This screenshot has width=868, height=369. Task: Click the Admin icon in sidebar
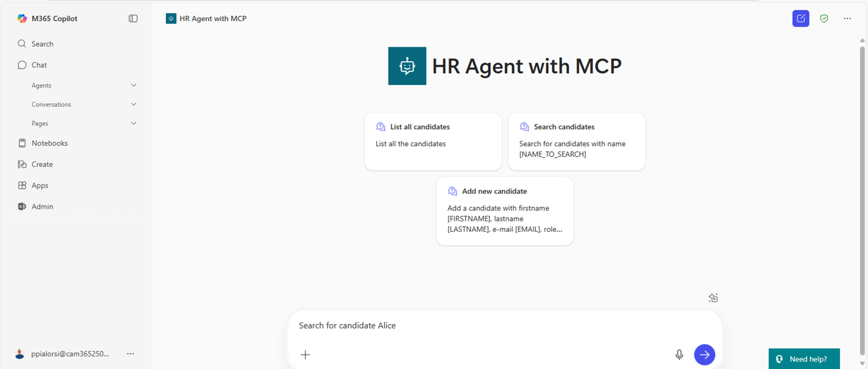[22, 206]
